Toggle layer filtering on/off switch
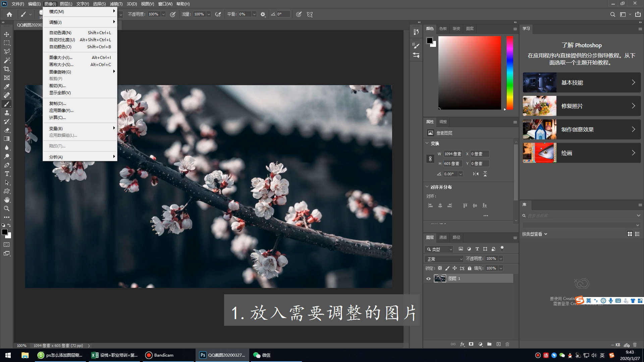 (x=502, y=249)
